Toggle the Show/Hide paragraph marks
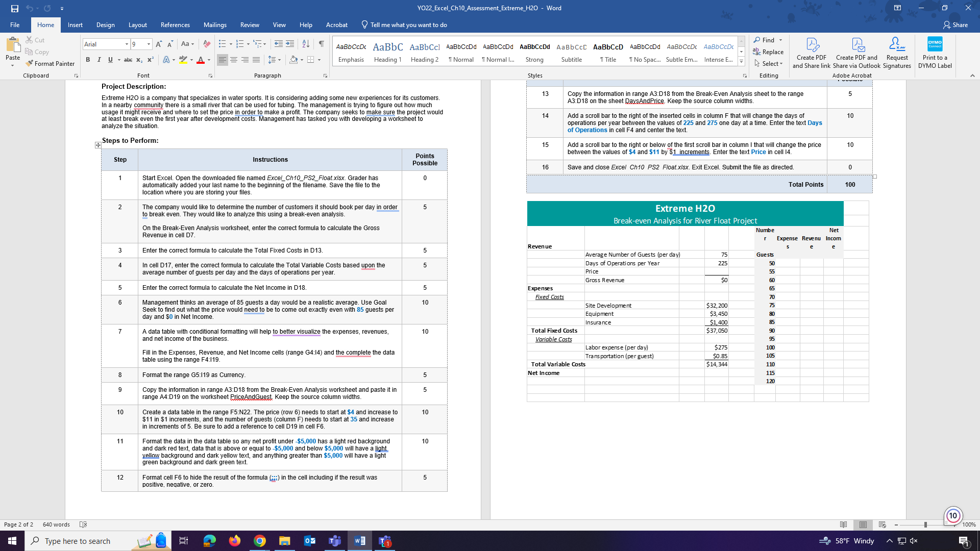The image size is (980, 551). (321, 44)
